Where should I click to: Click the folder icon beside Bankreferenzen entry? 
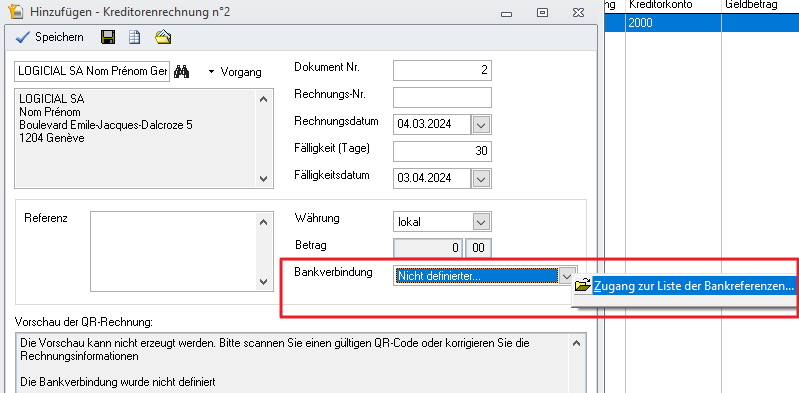582,286
